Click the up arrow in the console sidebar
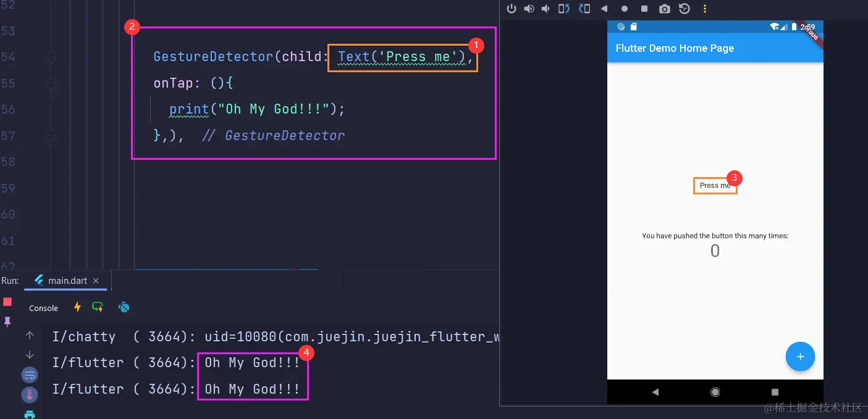Screen dimensions: 868x419 click(29, 336)
